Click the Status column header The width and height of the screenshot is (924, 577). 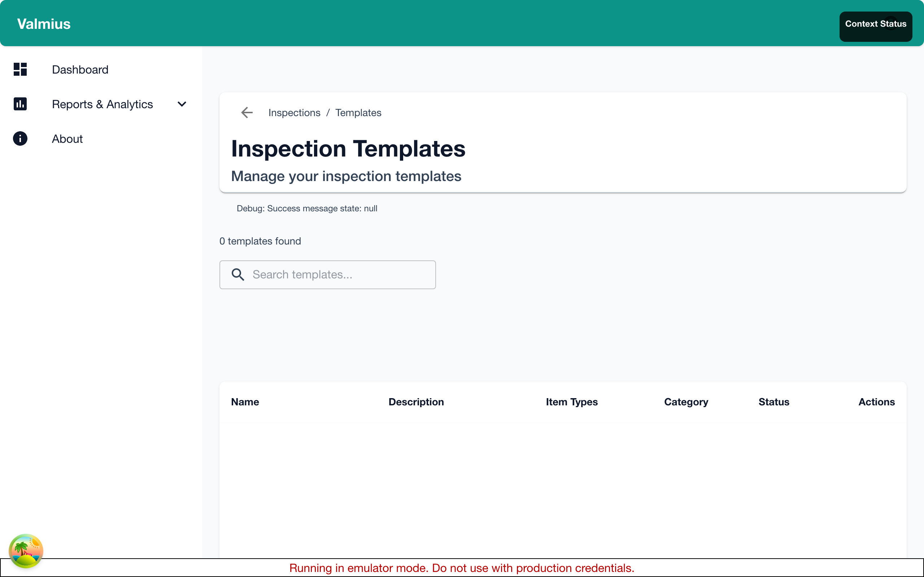[773, 402]
